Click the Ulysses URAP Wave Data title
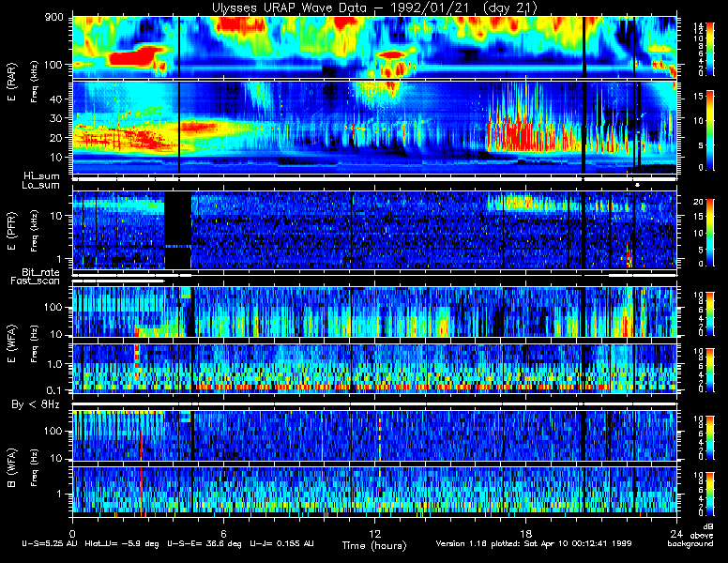Screen dimensions: 728x563 [374, 8]
